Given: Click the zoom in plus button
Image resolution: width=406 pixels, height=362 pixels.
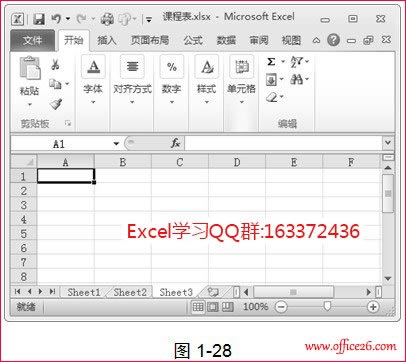Looking at the screenshot, I should click(373, 307).
